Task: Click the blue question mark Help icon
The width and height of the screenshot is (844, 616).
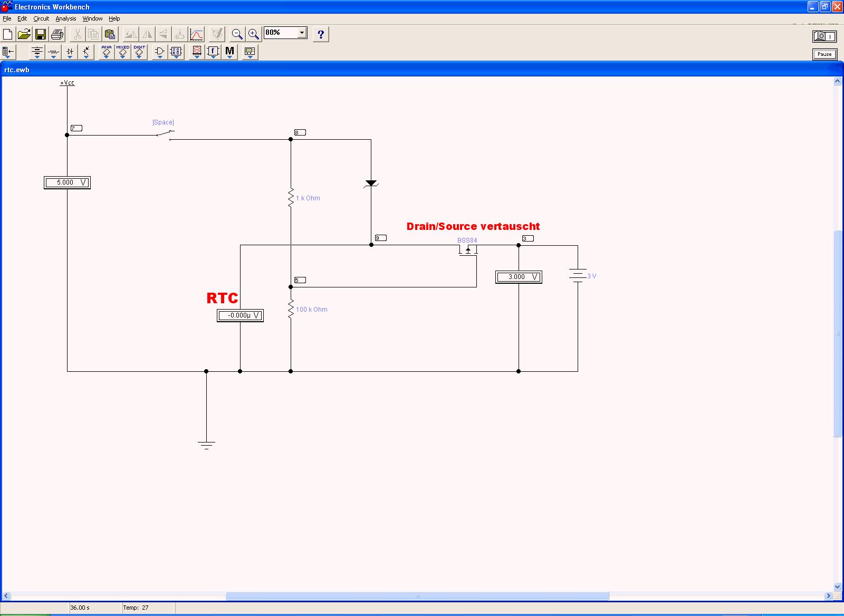Action: pos(321,35)
